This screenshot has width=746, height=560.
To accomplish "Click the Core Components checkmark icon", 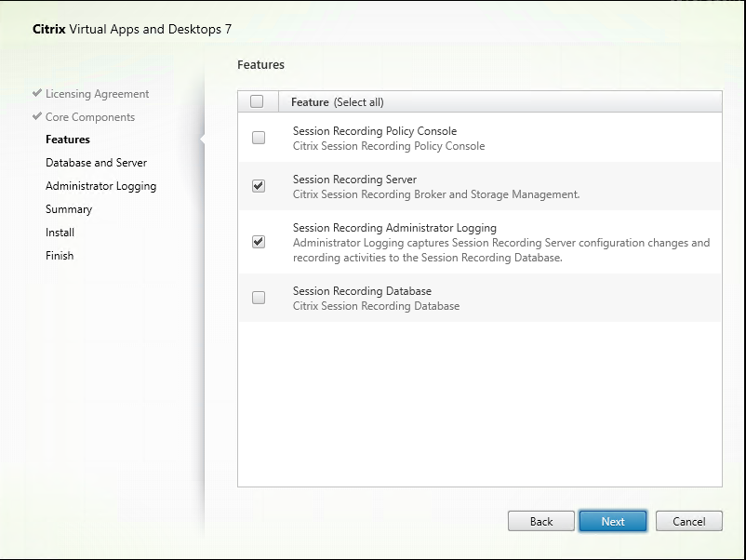I will click(37, 117).
